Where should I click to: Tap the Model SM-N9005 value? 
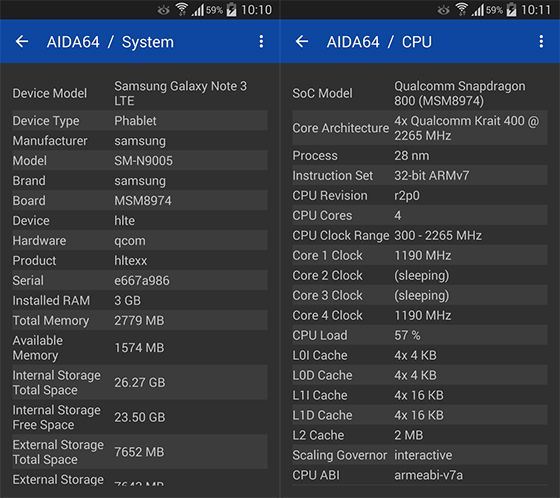[x=143, y=161]
